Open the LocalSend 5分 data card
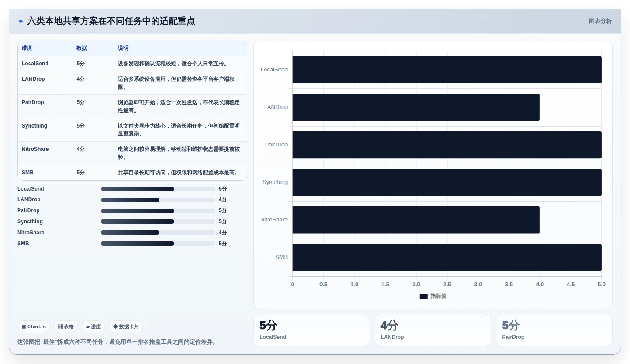 pyautogui.click(x=311, y=330)
